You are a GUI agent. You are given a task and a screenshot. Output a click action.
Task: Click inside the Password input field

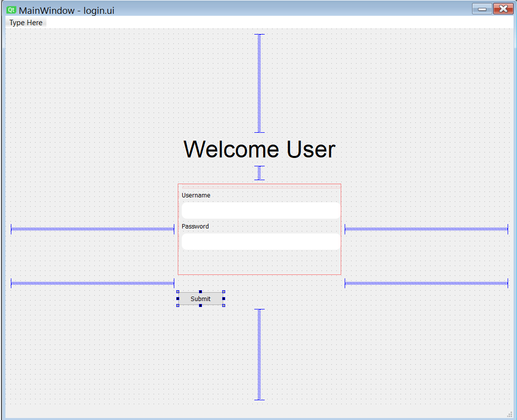260,242
